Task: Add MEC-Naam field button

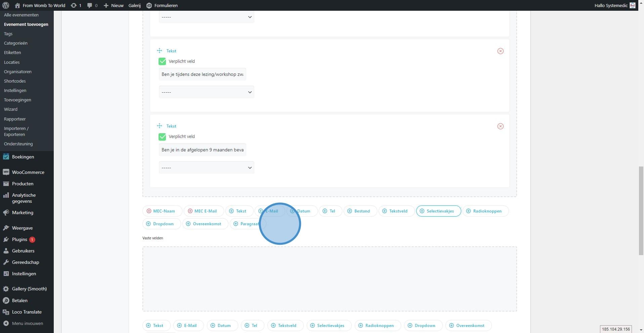Action: [162, 211]
